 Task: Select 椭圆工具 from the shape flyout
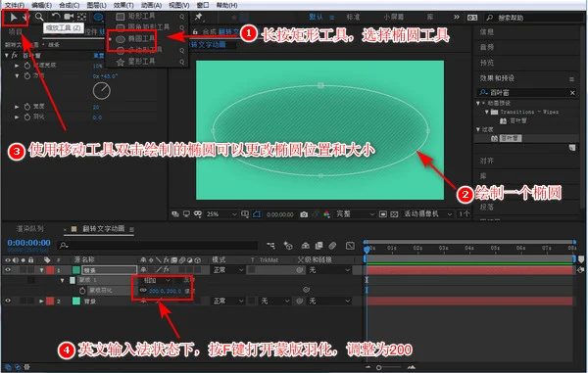pyautogui.click(x=136, y=38)
